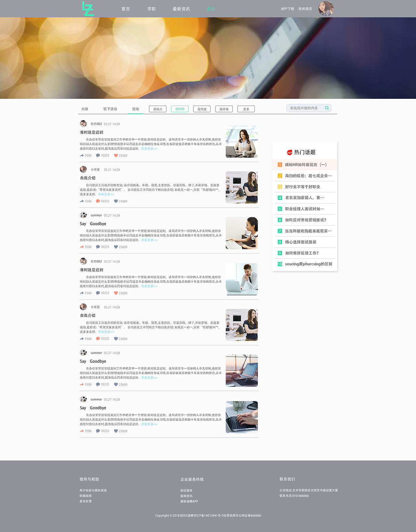Click the comment bubble on the woman-typing Say Goodbye post
The width and height of the screenshot is (416, 532).
coord(98,247)
